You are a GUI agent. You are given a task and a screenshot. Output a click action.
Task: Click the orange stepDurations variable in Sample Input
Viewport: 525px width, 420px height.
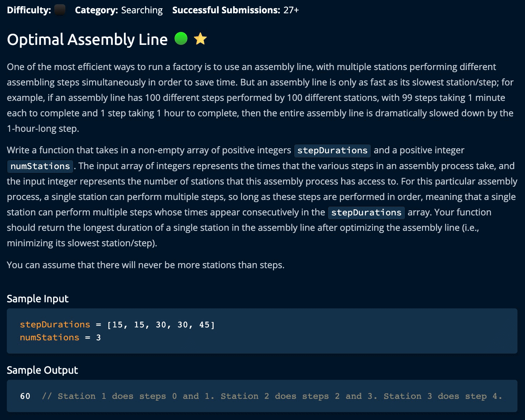point(55,325)
